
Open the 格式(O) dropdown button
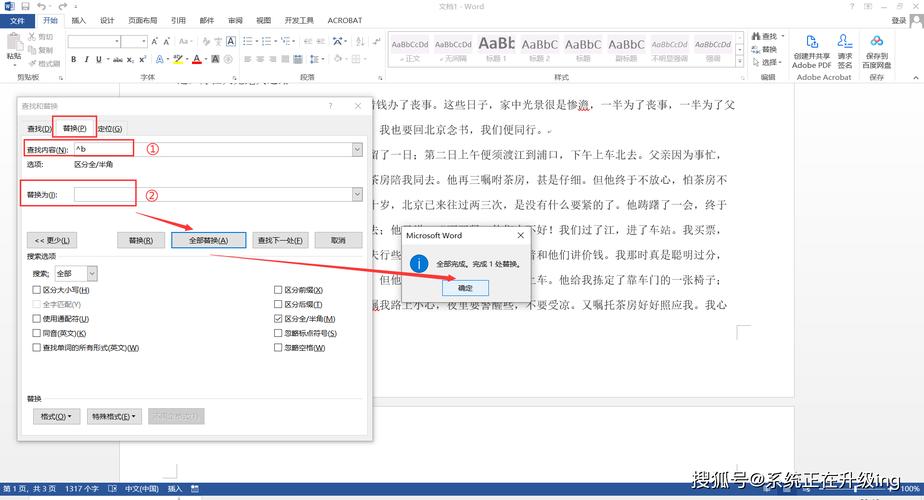(x=56, y=416)
